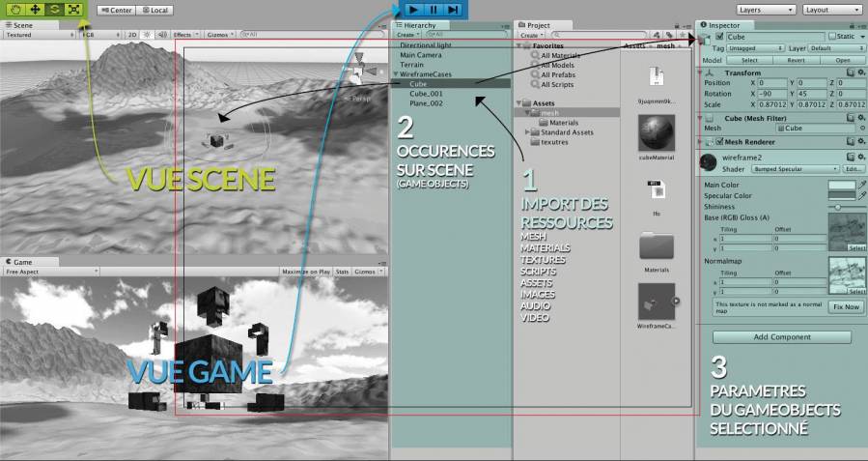This screenshot has width=868, height=461.
Task: Select the Scale tool
Action: pos(73,9)
